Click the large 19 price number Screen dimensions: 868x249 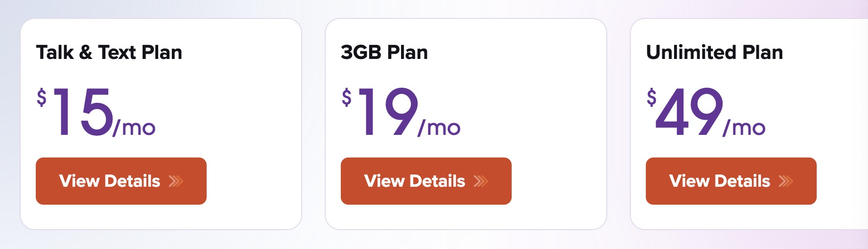pyautogui.click(x=389, y=112)
